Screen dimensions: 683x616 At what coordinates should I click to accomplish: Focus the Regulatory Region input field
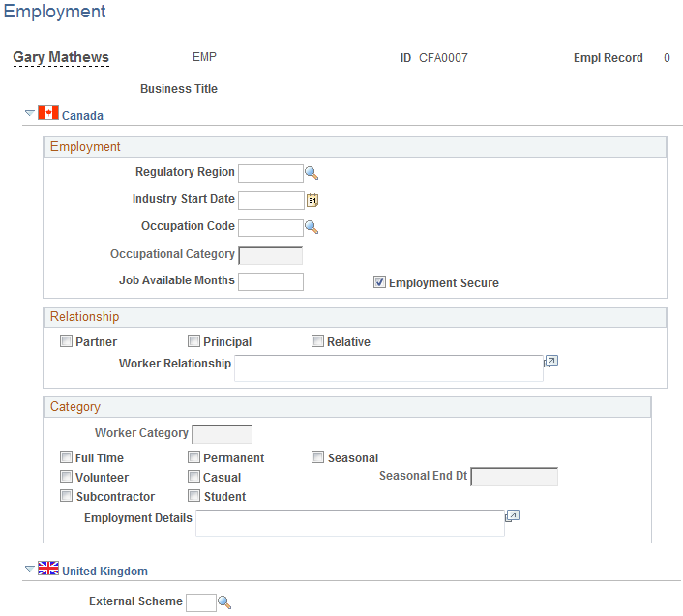[x=271, y=173]
